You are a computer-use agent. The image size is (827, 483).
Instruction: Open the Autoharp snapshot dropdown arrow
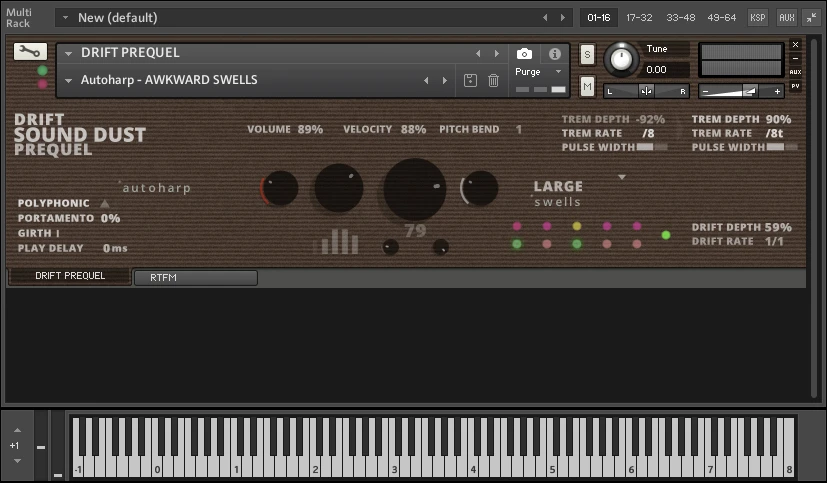pyautogui.click(x=68, y=81)
